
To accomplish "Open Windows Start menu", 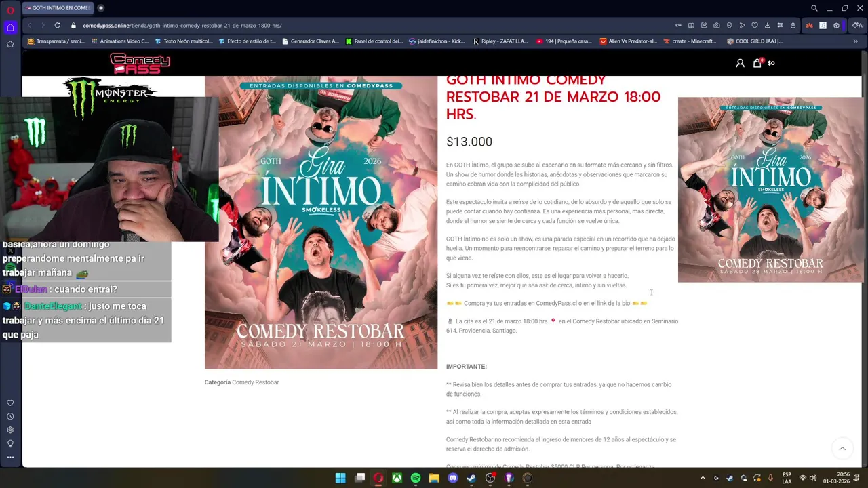I will click(340, 478).
